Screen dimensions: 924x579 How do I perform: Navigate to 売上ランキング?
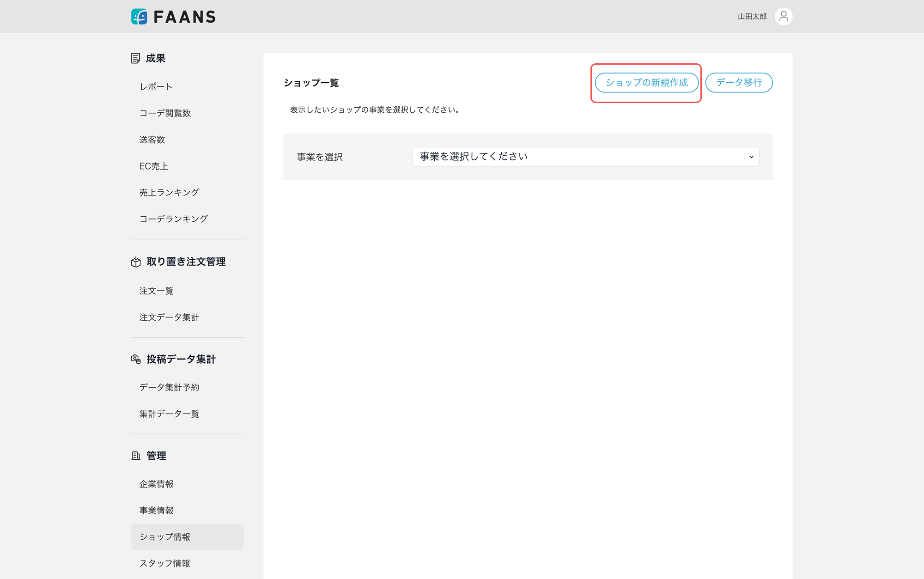169,192
